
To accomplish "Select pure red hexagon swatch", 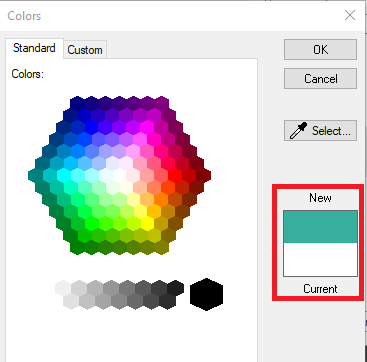I will pos(175,175).
